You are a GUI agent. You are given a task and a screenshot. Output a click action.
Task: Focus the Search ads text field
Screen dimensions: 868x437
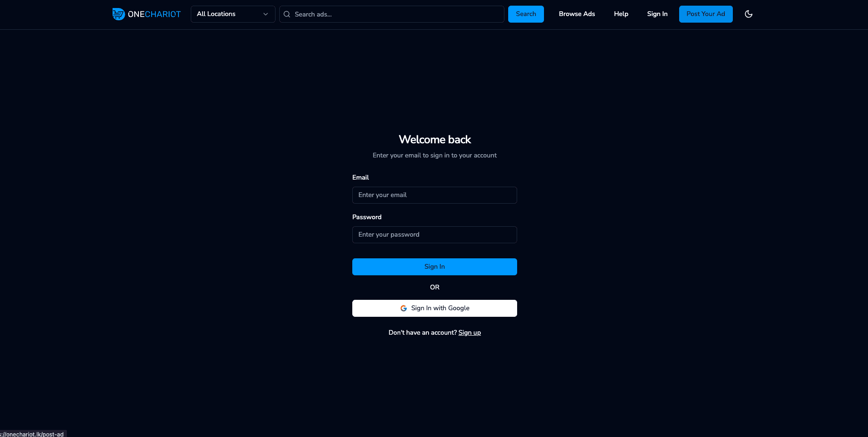tap(396, 14)
